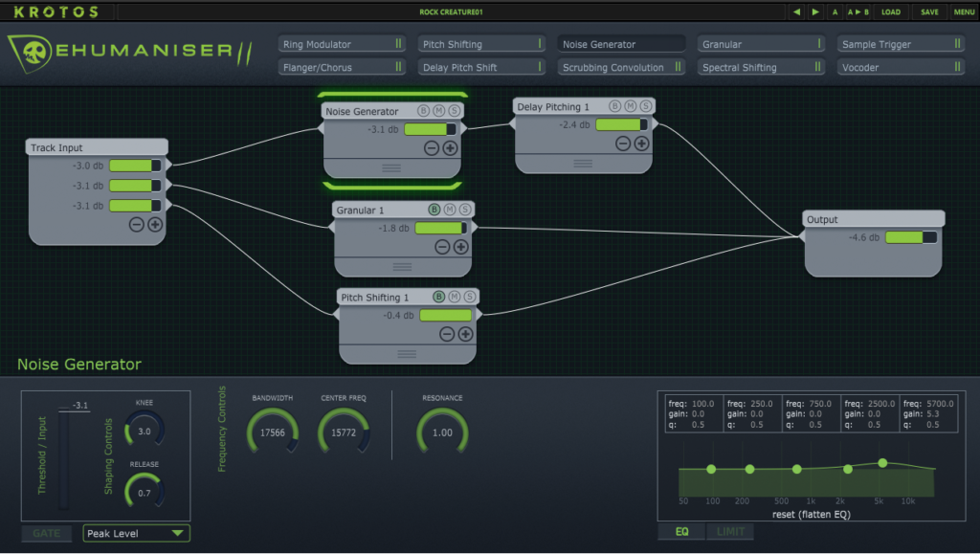Click the minus icon on Granular 1 node
This screenshot has height=554, width=980.
[x=442, y=247]
